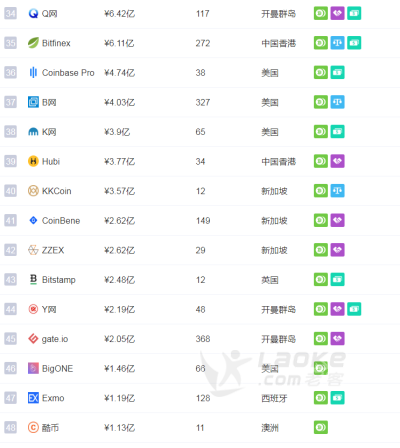
Task: Open the gate.io exchange name link
Action: [55, 339]
